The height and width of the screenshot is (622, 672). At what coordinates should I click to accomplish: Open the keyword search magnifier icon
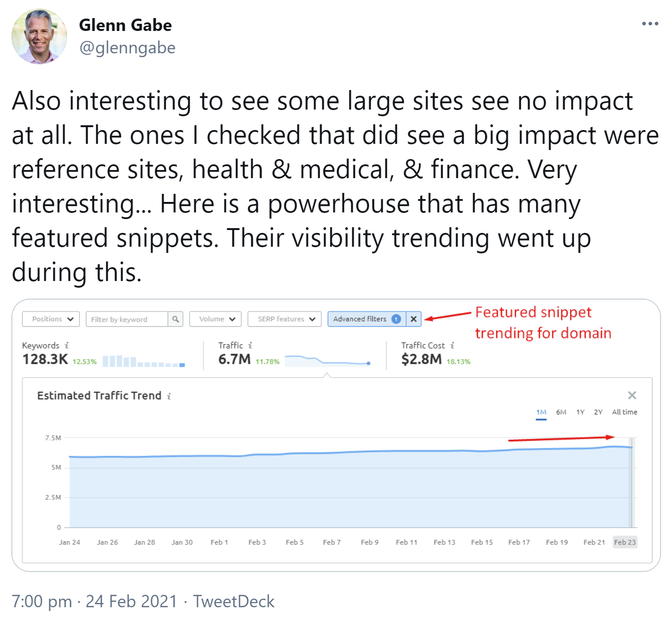coord(175,319)
